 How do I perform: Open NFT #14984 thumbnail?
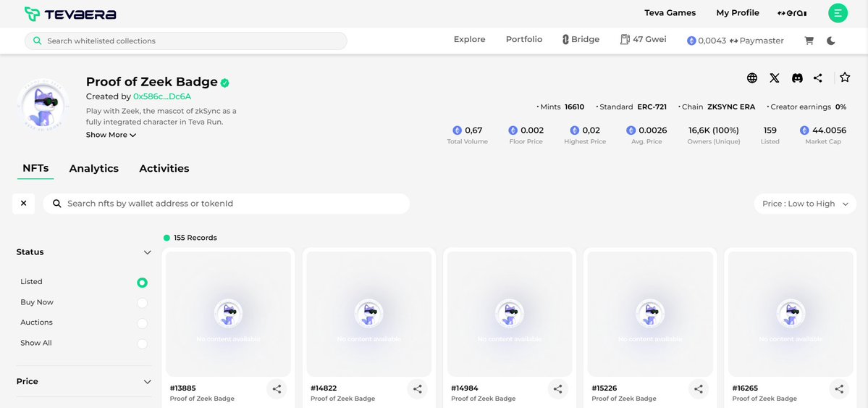[509, 314]
